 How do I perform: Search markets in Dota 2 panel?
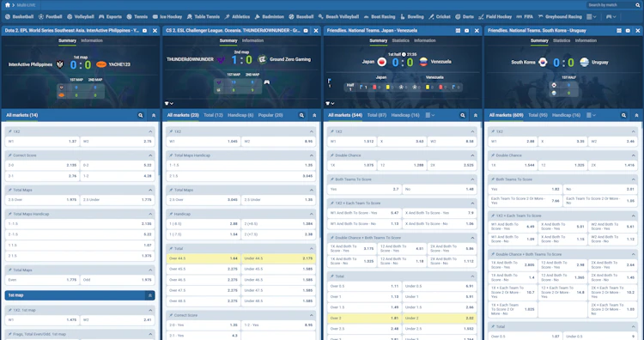(x=141, y=116)
